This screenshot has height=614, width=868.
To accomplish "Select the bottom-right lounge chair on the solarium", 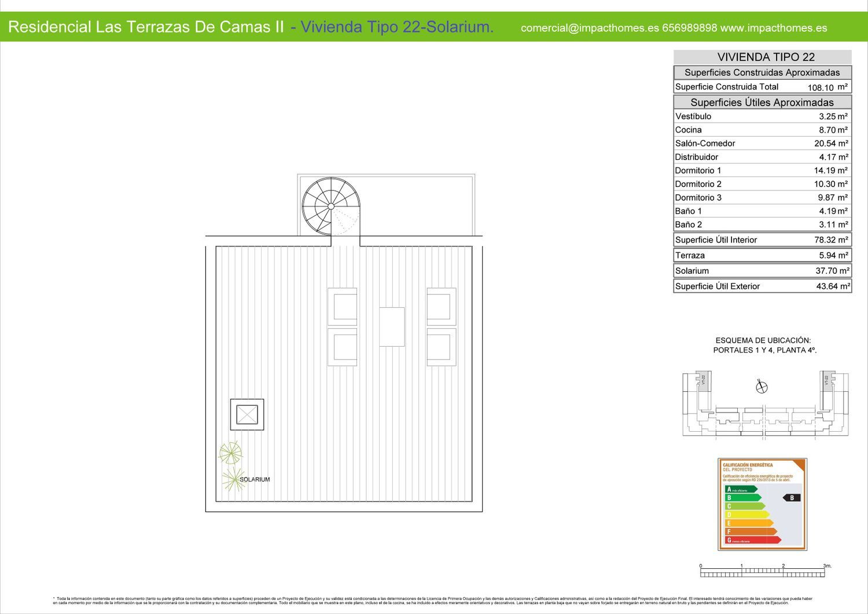I will [442, 347].
